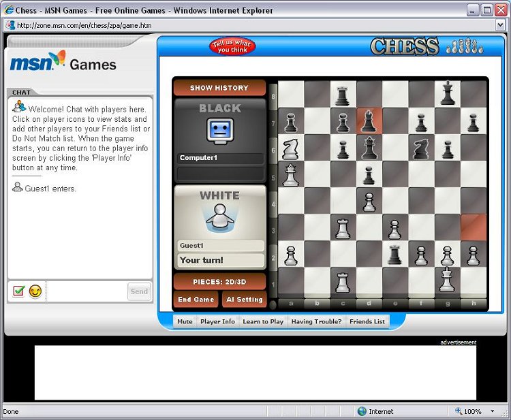Image resolution: width=511 pixels, height=420 pixels.
Task: Click the black pawn on f7
Action: pyautogui.click(x=421, y=123)
